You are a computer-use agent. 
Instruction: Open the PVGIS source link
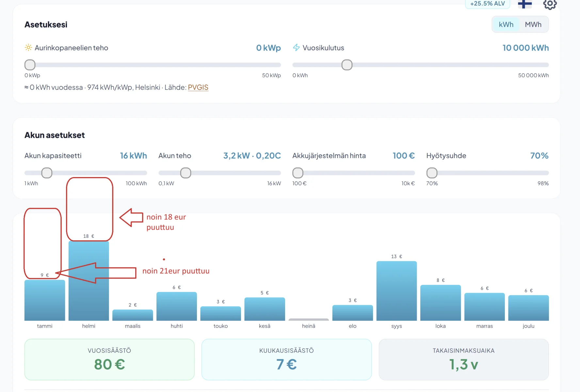pos(198,88)
